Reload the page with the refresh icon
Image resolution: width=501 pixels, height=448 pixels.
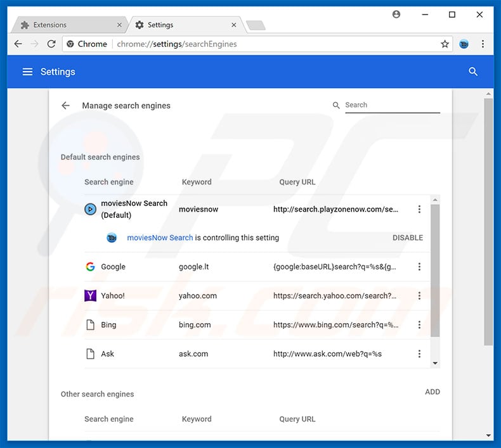51,44
